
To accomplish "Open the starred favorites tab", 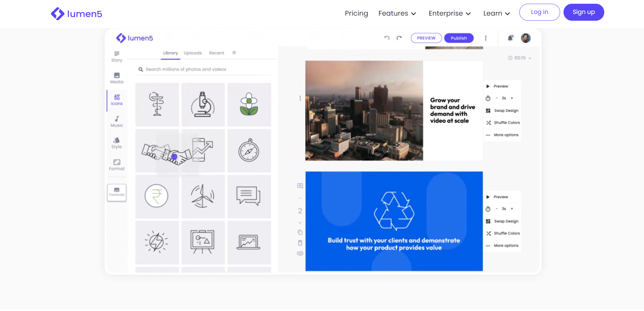I will 234,53.
